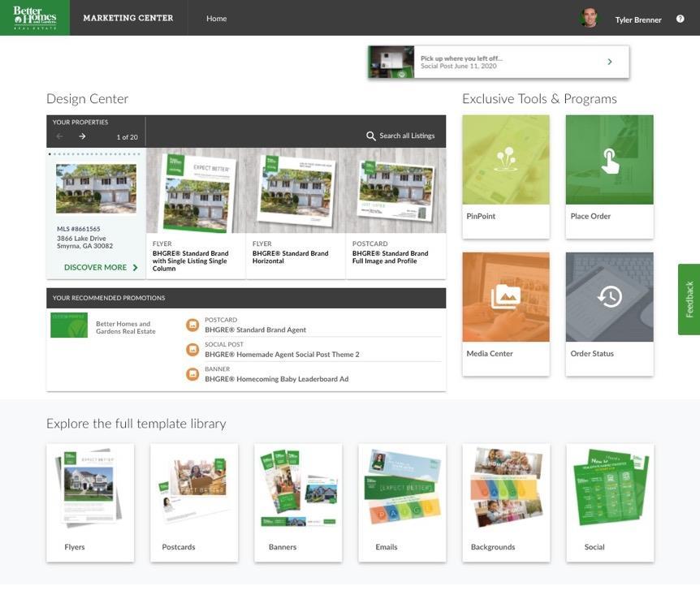Open the Media Center card label
700x599 pixels.
tap(490, 354)
